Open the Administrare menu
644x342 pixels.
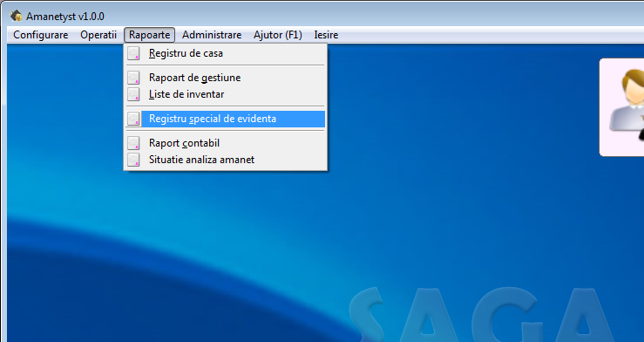coord(212,35)
